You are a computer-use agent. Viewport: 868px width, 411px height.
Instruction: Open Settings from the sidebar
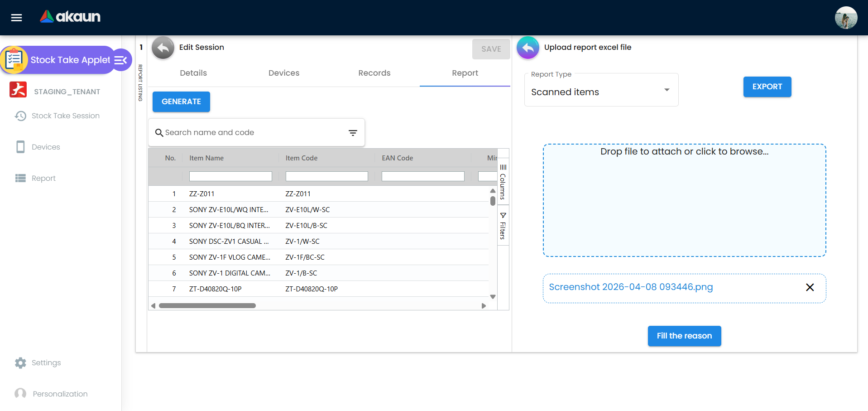tap(46, 363)
